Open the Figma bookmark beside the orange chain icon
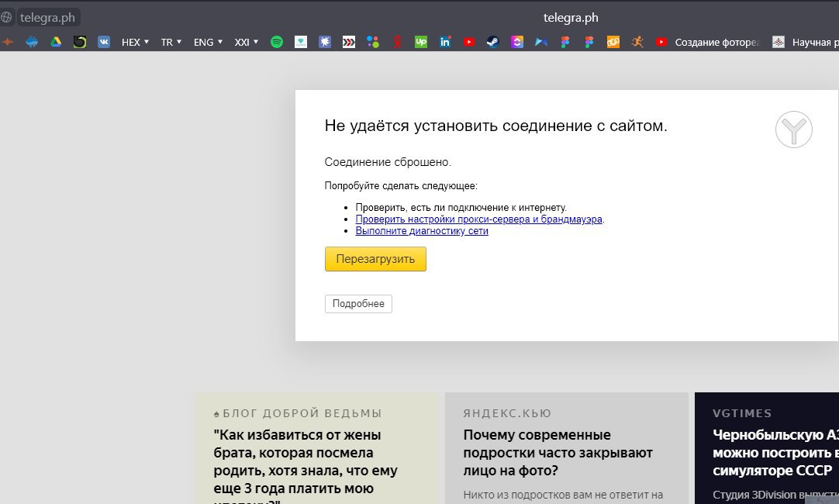839x504 pixels. click(x=589, y=42)
